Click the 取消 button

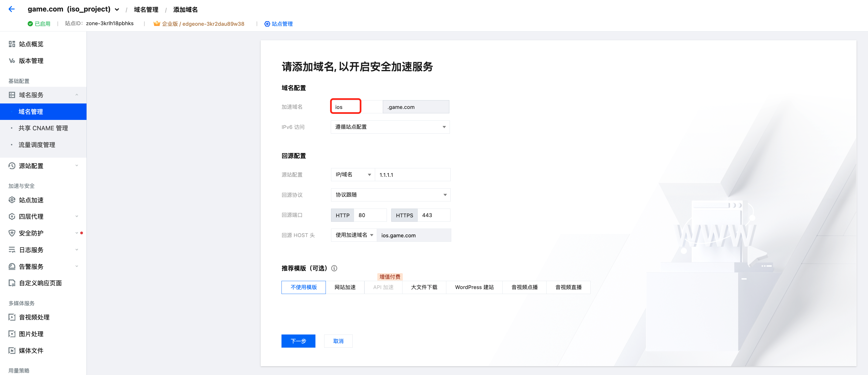pos(338,341)
